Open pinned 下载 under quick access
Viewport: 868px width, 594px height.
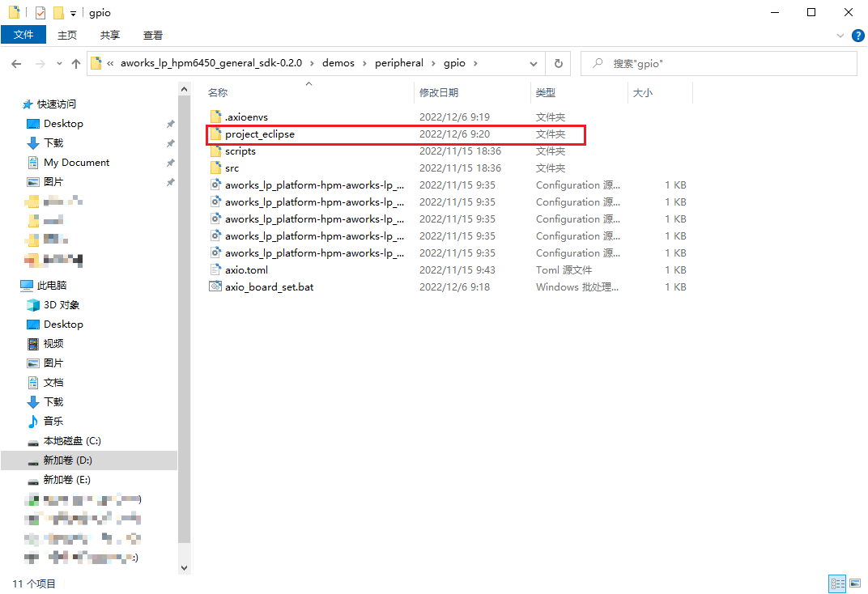coord(53,142)
